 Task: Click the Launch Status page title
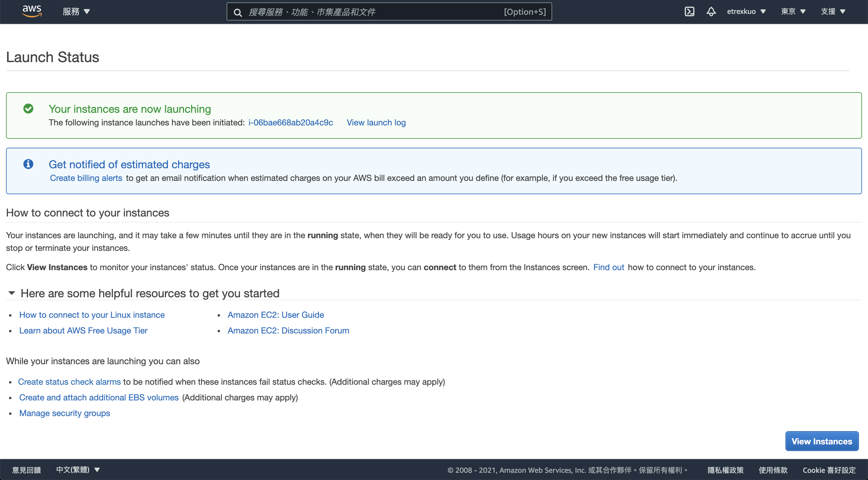(52, 57)
